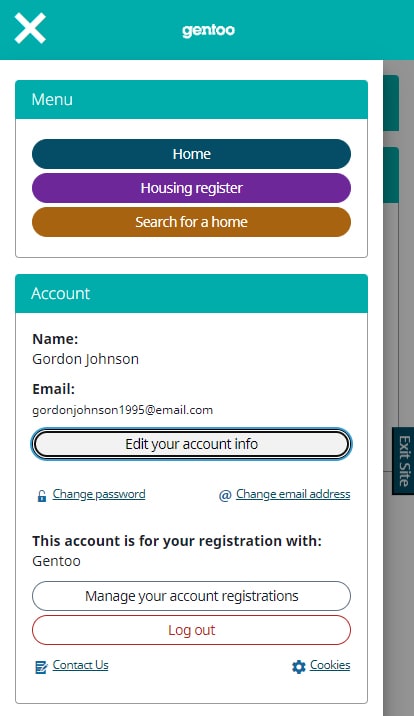
Task: Click the gentoo logo in the header
Action: click(208, 30)
